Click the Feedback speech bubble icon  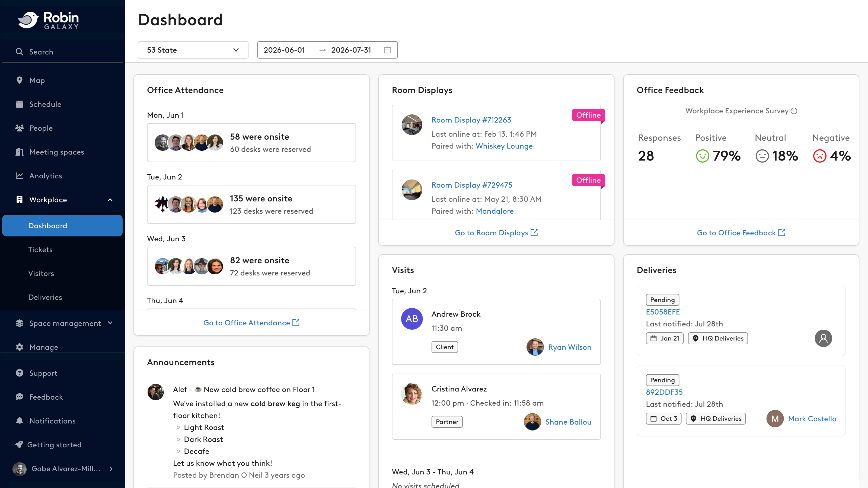pos(20,397)
